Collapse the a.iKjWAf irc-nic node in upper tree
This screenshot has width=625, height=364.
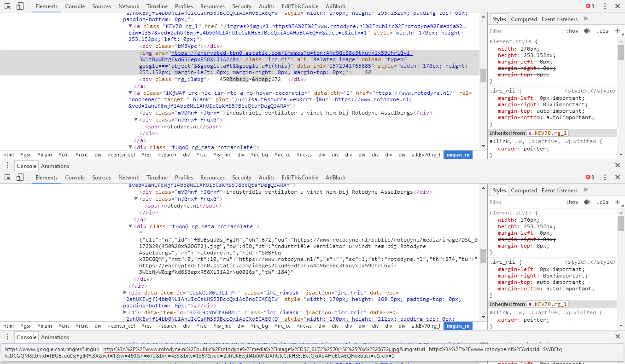(130, 93)
